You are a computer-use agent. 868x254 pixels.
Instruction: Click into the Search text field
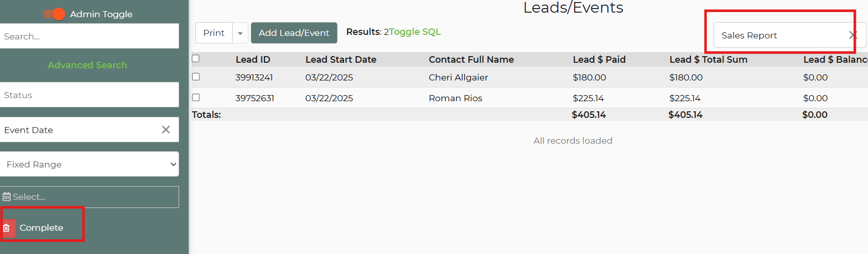click(x=90, y=36)
